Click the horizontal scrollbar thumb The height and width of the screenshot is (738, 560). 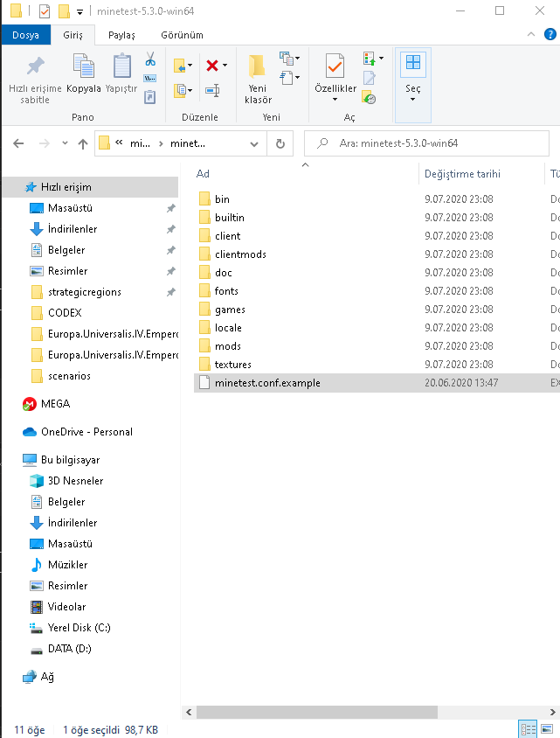317,712
